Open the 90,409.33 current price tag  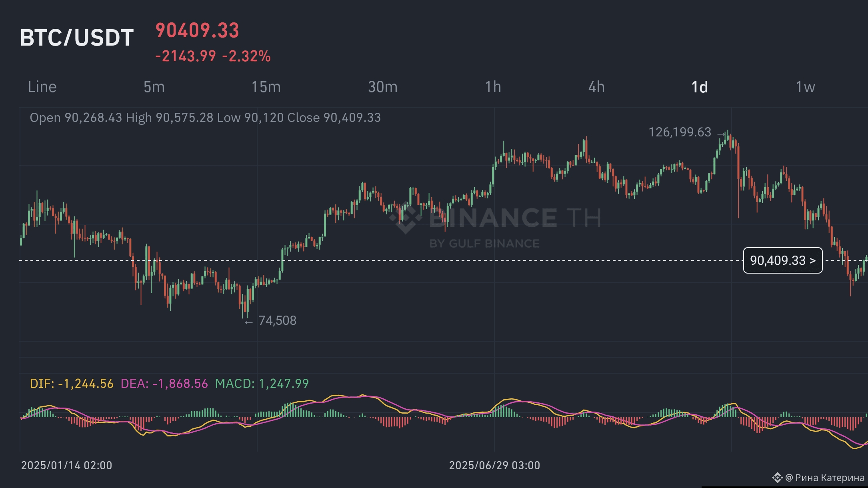click(x=783, y=260)
